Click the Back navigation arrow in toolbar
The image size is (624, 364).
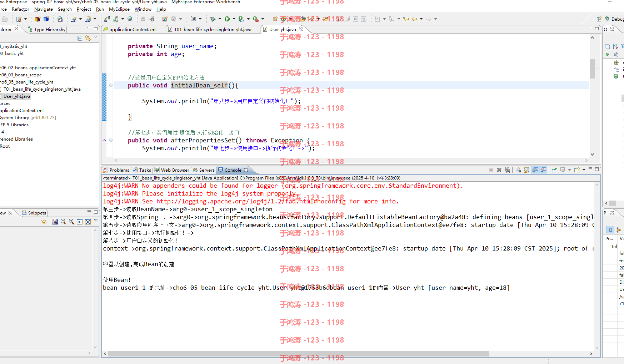tap(415, 19)
